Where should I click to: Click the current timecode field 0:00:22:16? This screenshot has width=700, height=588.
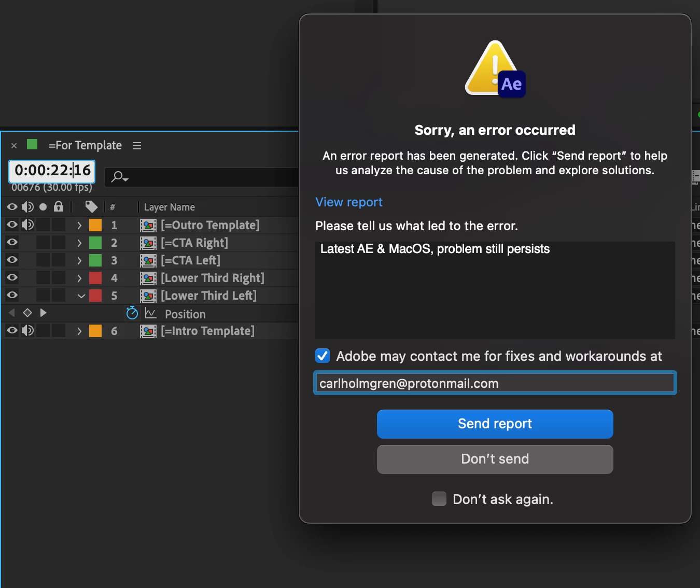(52, 171)
